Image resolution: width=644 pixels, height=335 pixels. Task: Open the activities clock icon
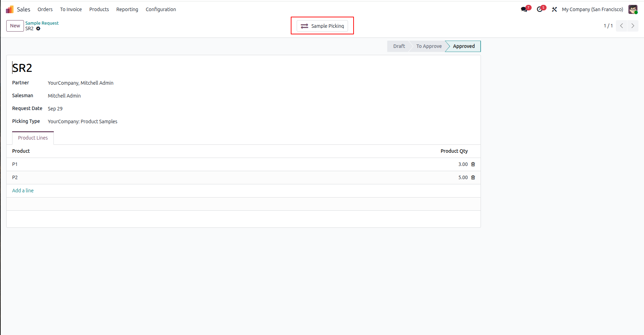coord(540,9)
